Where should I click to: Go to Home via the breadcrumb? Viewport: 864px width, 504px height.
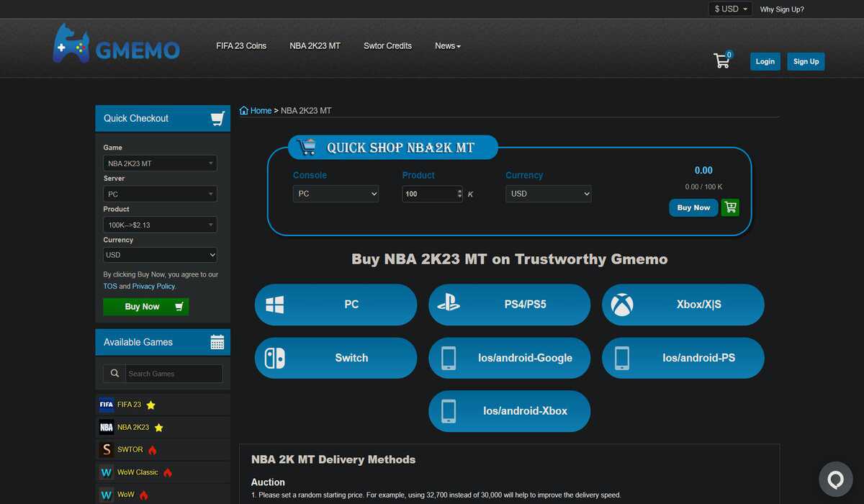256,111
